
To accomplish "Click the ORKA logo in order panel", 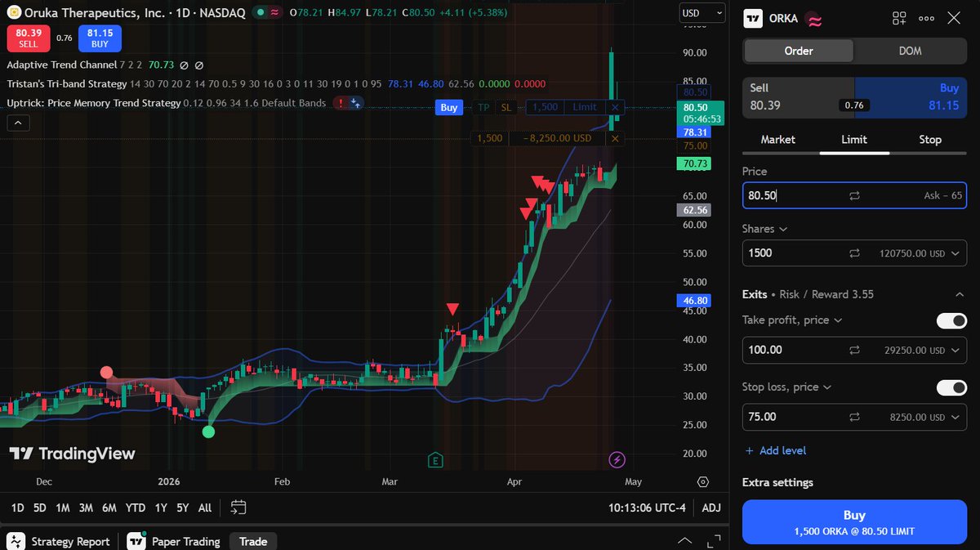I will (x=754, y=18).
